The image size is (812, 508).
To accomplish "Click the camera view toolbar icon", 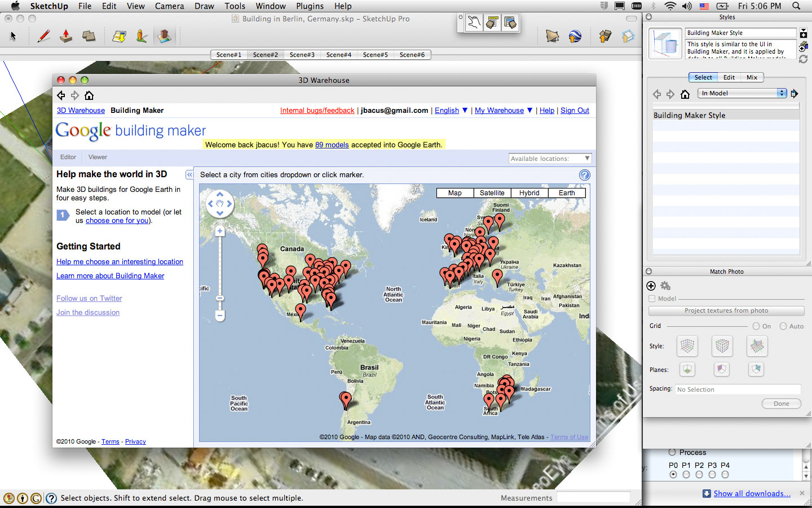I will pyautogui.click(x=553, y=36).
